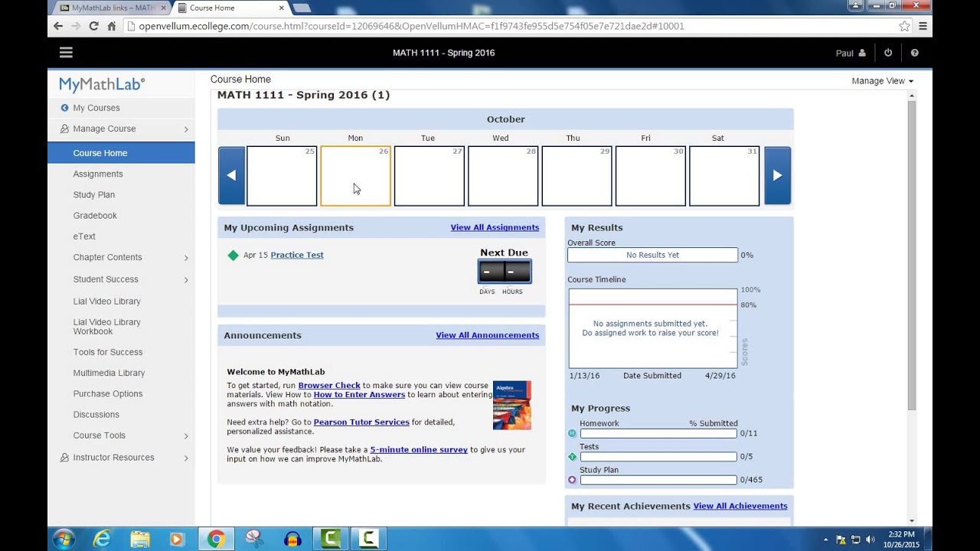Open Discussions in the sidebar
Screen dimensions: 980x551
coord(96,415)
